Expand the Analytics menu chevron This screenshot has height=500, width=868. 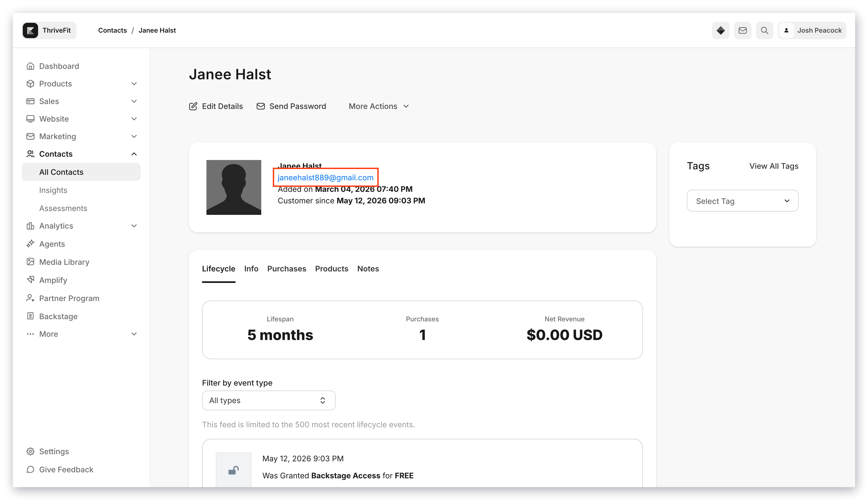(x=134, y=226)
